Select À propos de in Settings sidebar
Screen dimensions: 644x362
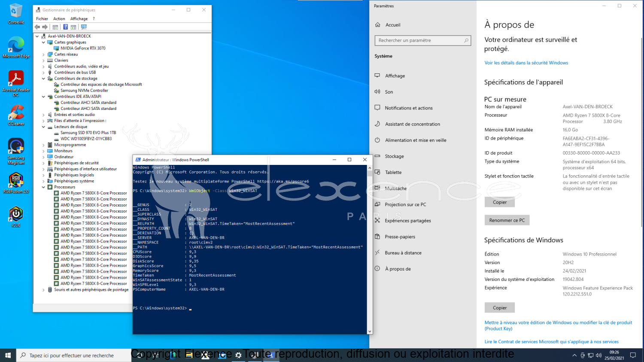coord(398,269)
